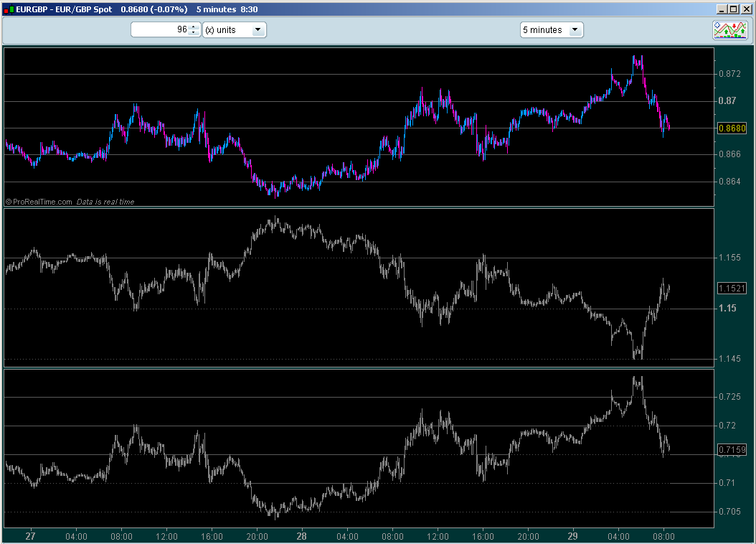Click the 0.72 axis label
The image size is (756, 544).
[727, 426]
